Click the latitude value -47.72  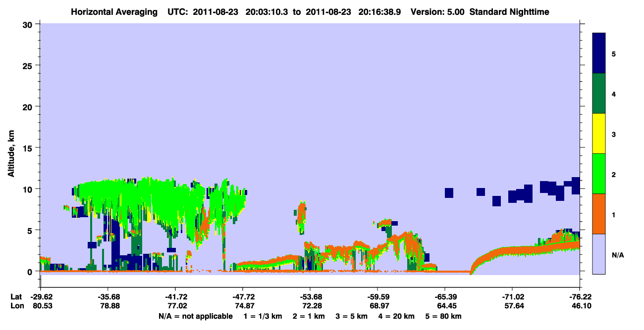(242, 297)
